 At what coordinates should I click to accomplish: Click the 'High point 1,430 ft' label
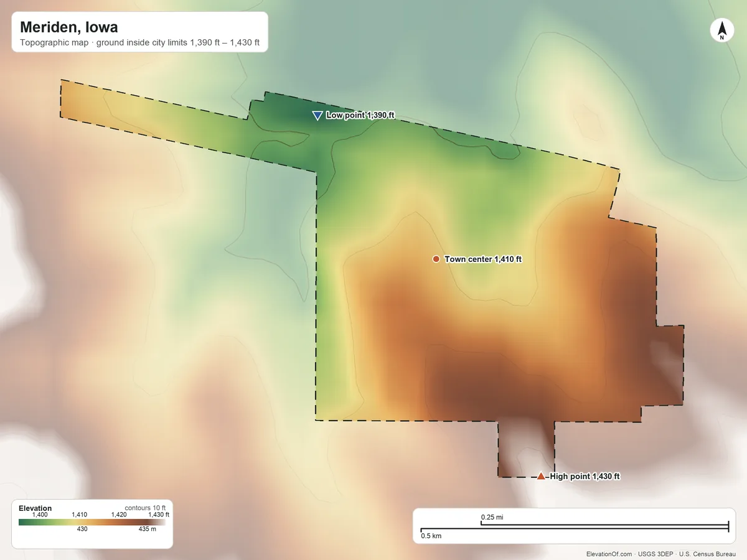tap(585, 477)
